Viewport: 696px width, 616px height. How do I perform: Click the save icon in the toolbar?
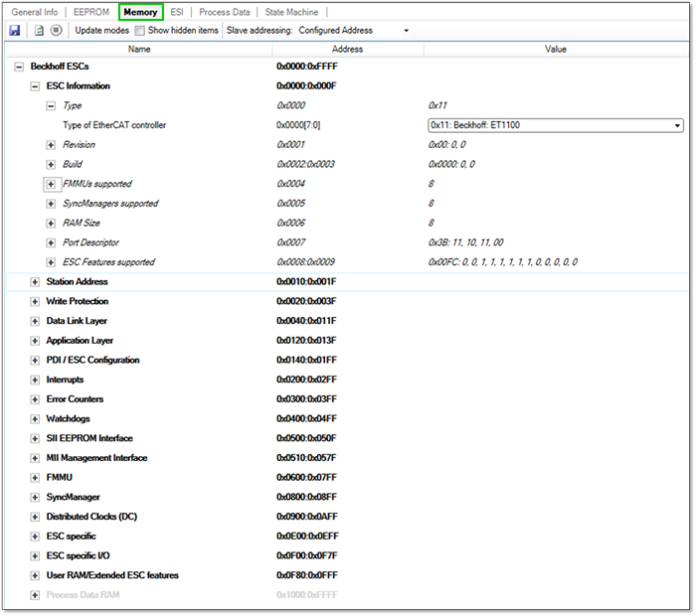(15, 31)
